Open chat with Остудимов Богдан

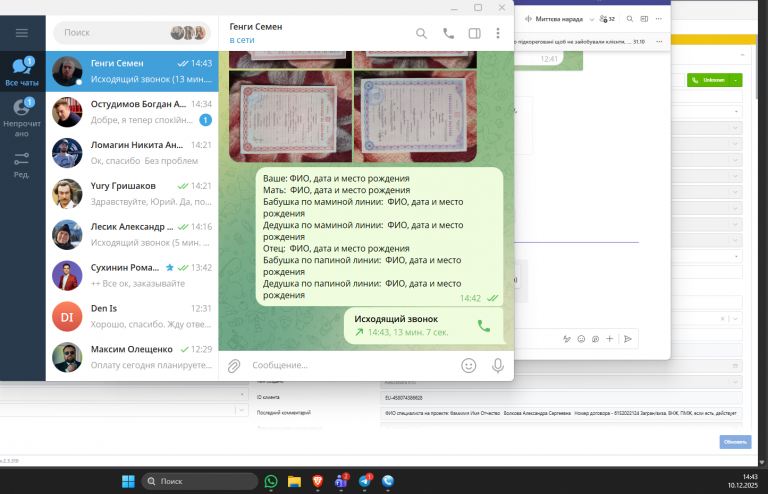(x=132, y=112)
